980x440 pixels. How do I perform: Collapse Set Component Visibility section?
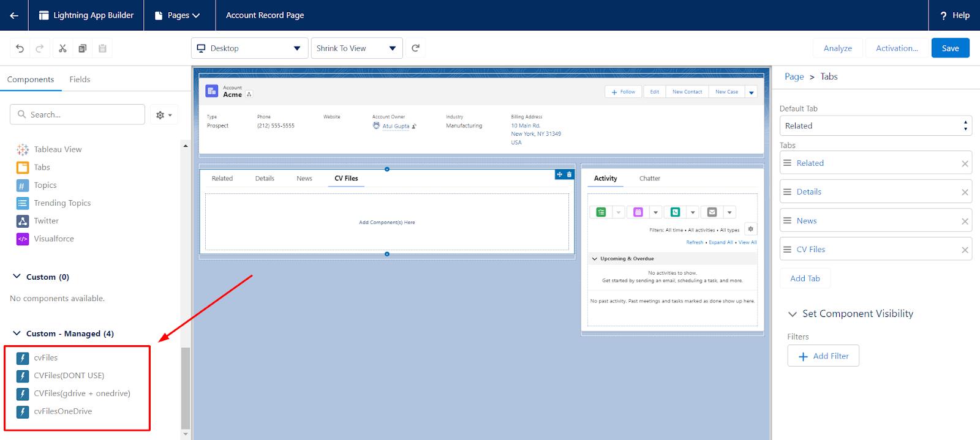[x=793, y=314]
